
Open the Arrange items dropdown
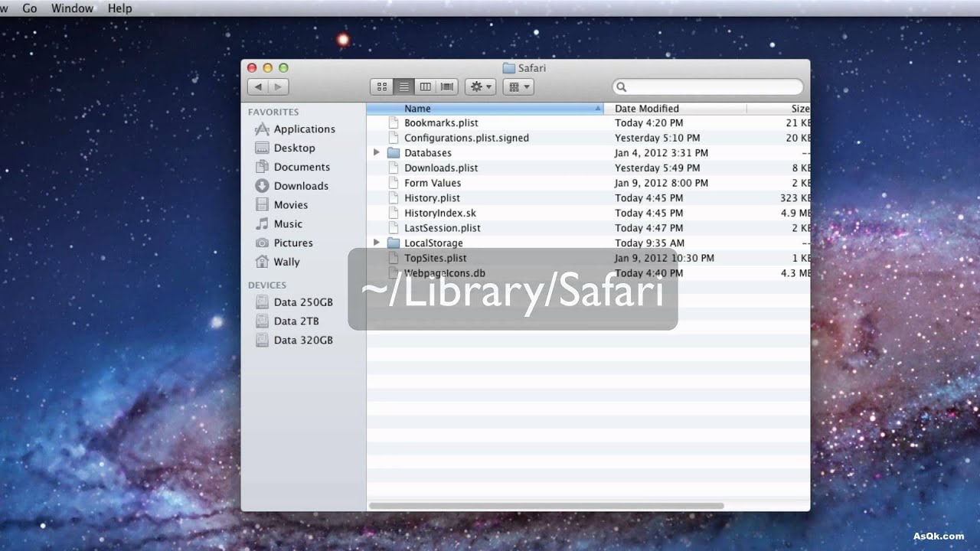click(x=518, y=87)
